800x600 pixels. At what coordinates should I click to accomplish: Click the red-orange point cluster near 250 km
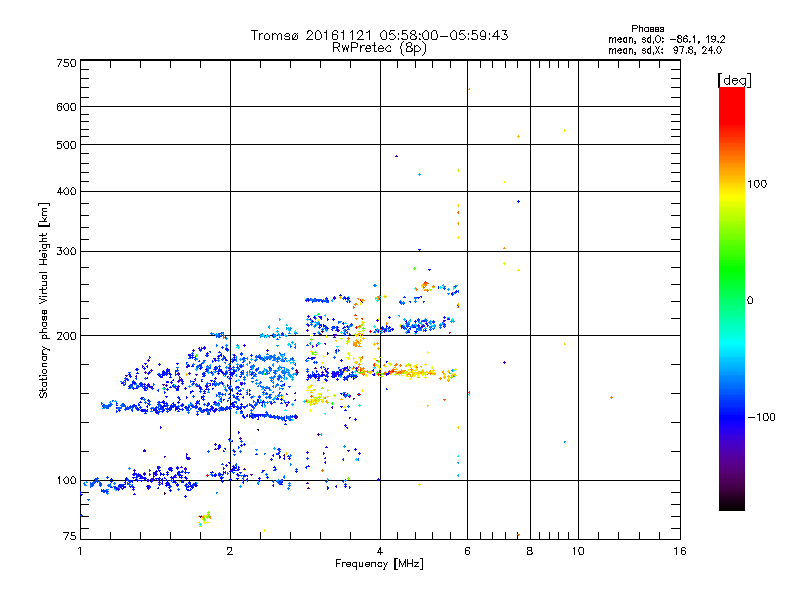pyautogui.click(x=426, y=286)
